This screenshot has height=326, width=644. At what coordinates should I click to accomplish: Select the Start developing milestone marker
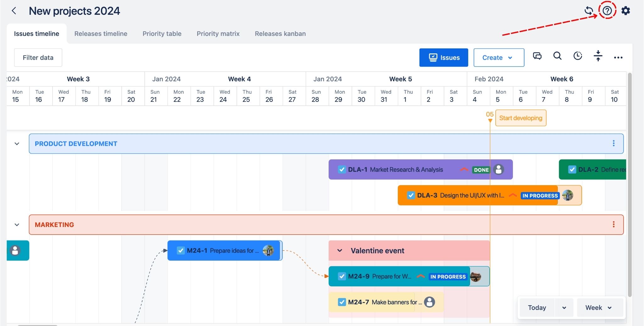click(520, 118)
